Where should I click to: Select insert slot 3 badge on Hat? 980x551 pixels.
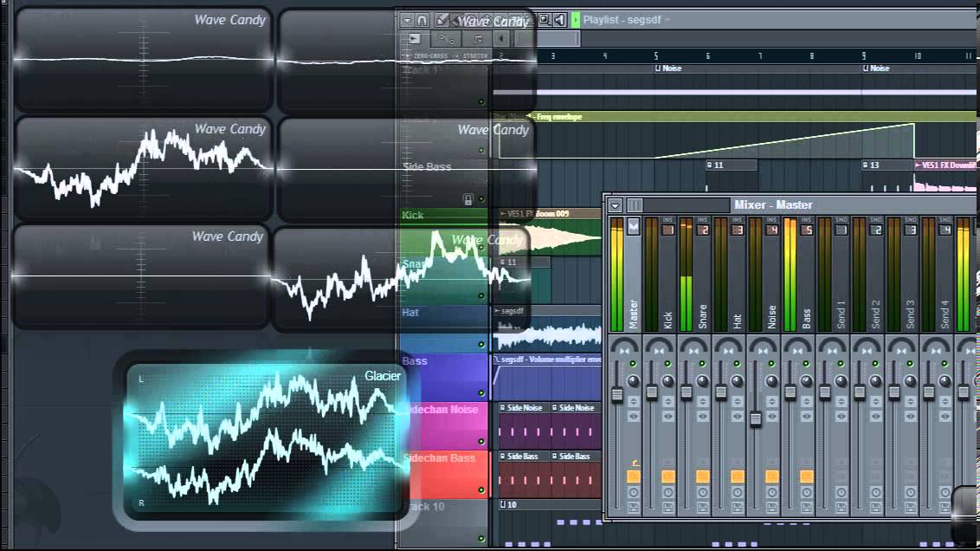click(738, 230)
